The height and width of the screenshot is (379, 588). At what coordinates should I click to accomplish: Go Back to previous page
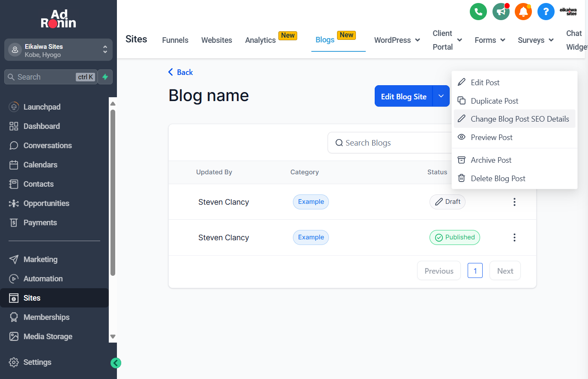point(180,72)
